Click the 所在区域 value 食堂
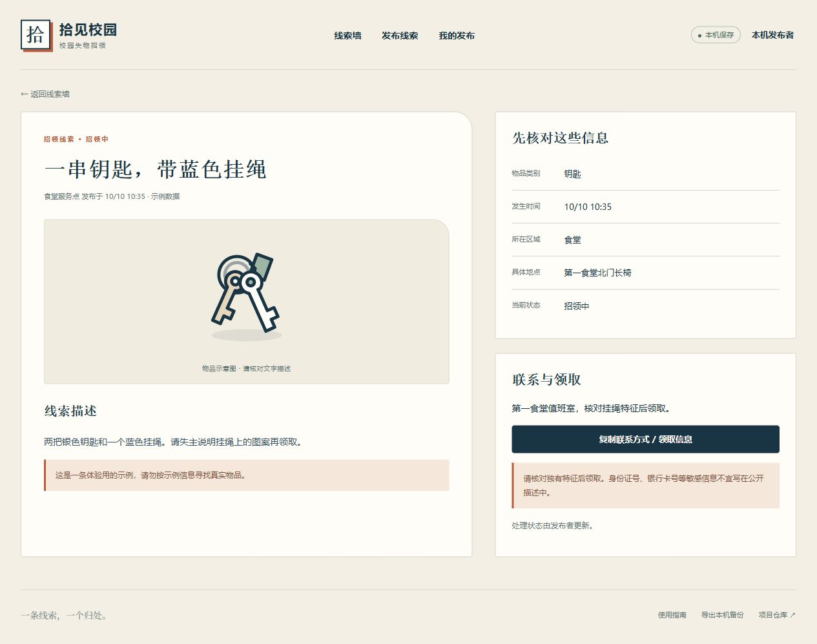 [572, 240]
